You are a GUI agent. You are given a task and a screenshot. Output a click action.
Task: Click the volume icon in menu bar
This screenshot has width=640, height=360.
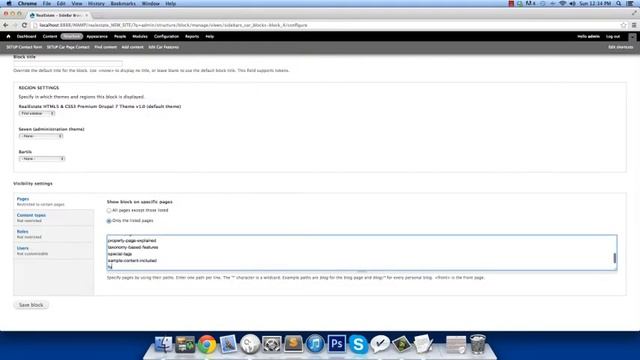coord(572,4)
